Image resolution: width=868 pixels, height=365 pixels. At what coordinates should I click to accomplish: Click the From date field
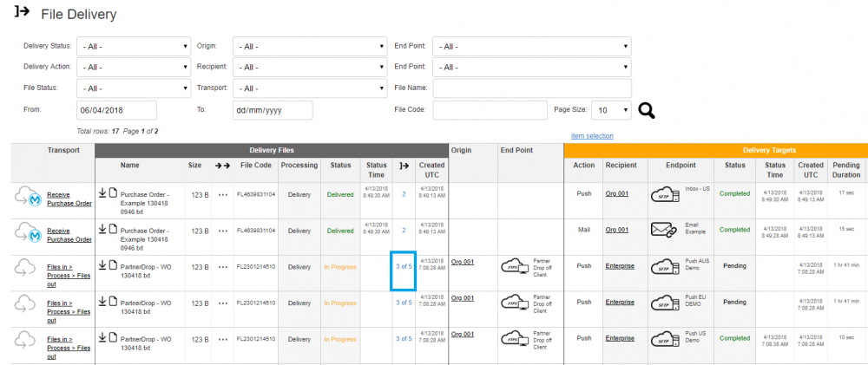116,110
